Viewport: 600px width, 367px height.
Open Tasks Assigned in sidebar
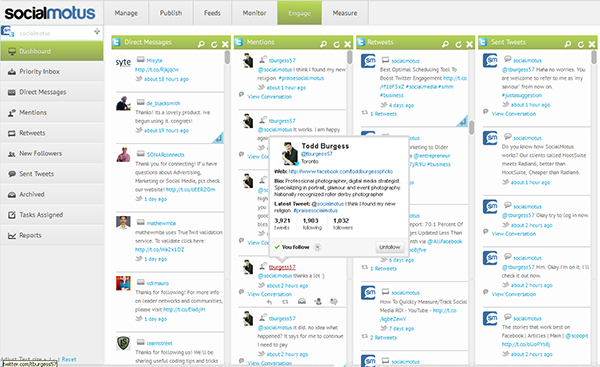click(x=52, y=215)
